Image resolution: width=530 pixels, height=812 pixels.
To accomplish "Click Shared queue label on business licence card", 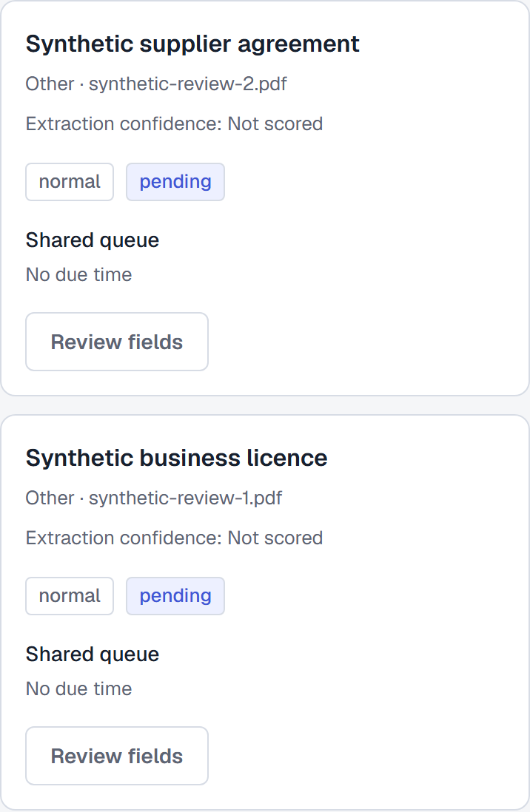I will [93, 654].
